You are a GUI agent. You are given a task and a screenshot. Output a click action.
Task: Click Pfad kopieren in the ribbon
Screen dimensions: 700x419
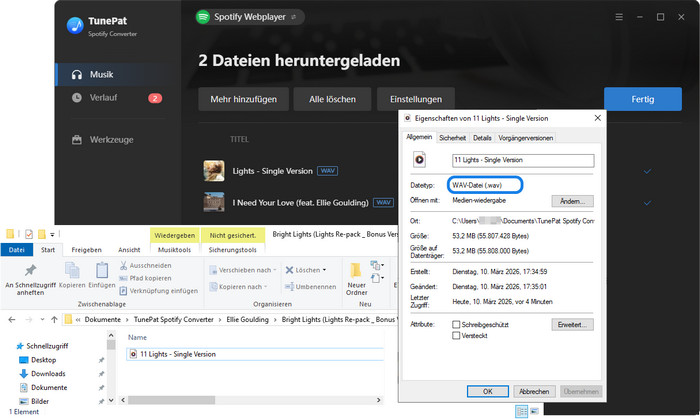point(146,278)
